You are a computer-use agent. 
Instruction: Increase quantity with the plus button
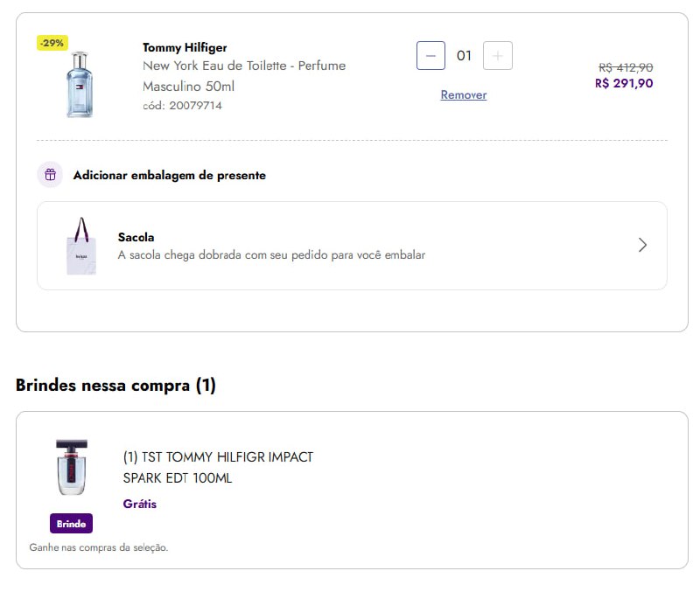[x=497, y=56]
